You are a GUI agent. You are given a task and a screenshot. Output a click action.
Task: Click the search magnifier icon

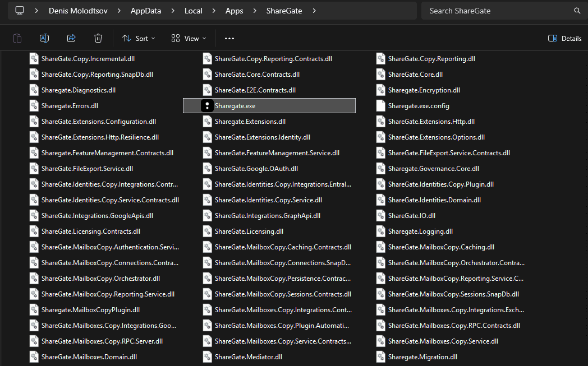click(577, 11)
